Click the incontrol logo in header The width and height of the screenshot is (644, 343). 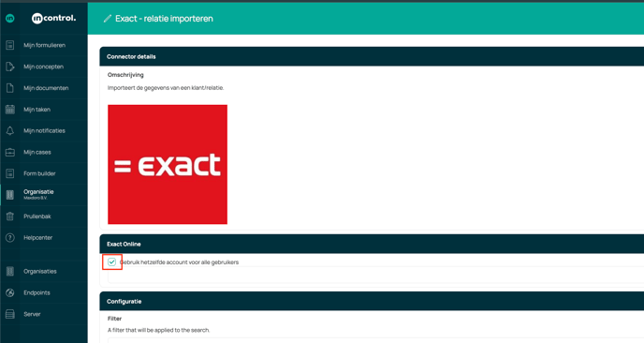(x=53, y=18)
